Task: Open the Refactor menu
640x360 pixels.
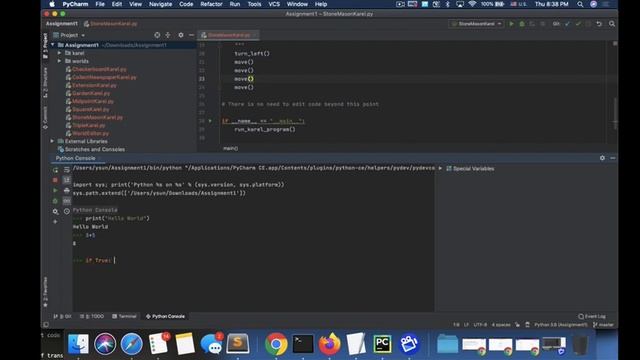Action: [x=211, y=4]
